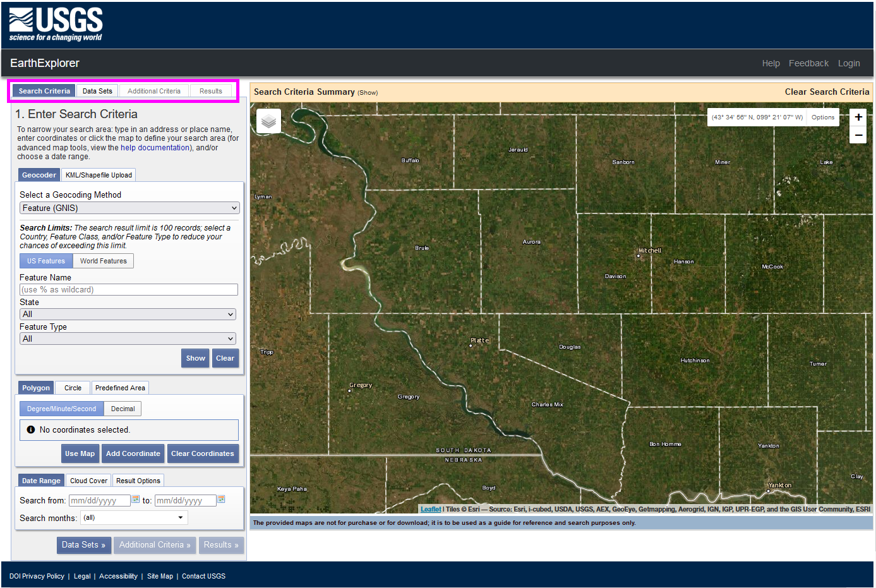Image resolution: width=876 pixels, height=588 pixels.
Task: Open the Cloud Cover tab
Action: 88,480
